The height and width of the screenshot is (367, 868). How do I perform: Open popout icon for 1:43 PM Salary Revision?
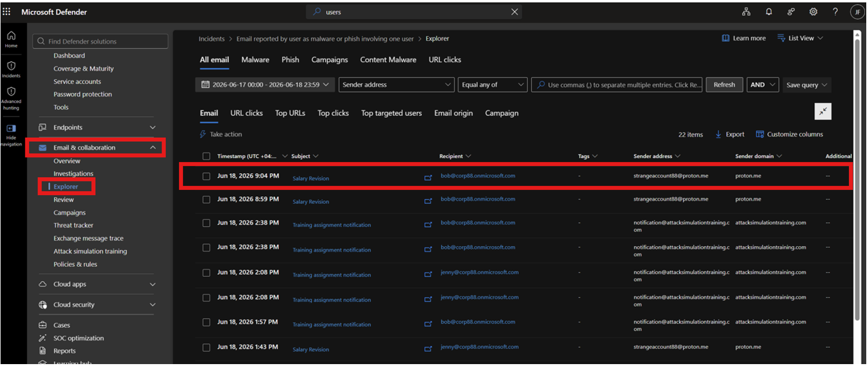point(428,349)
